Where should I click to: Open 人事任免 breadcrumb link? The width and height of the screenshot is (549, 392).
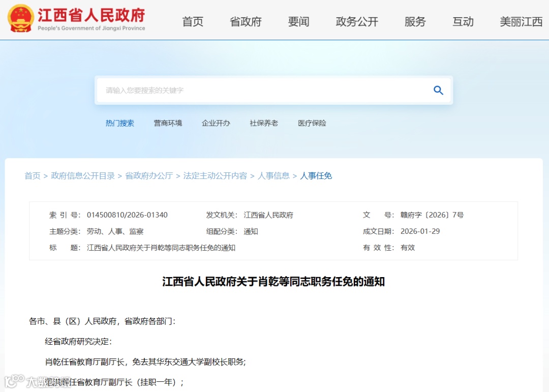[316, 175]
